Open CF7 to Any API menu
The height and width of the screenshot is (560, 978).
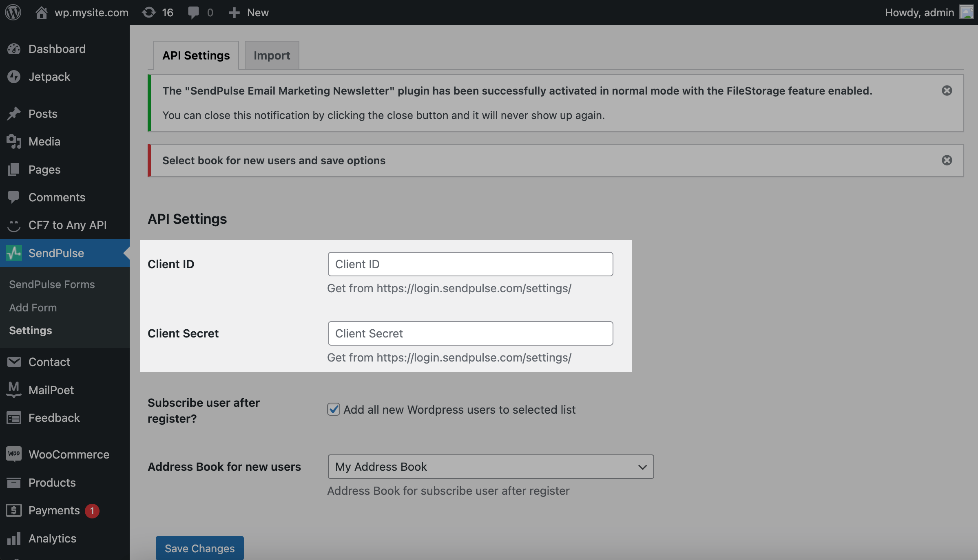coord(67,225)
